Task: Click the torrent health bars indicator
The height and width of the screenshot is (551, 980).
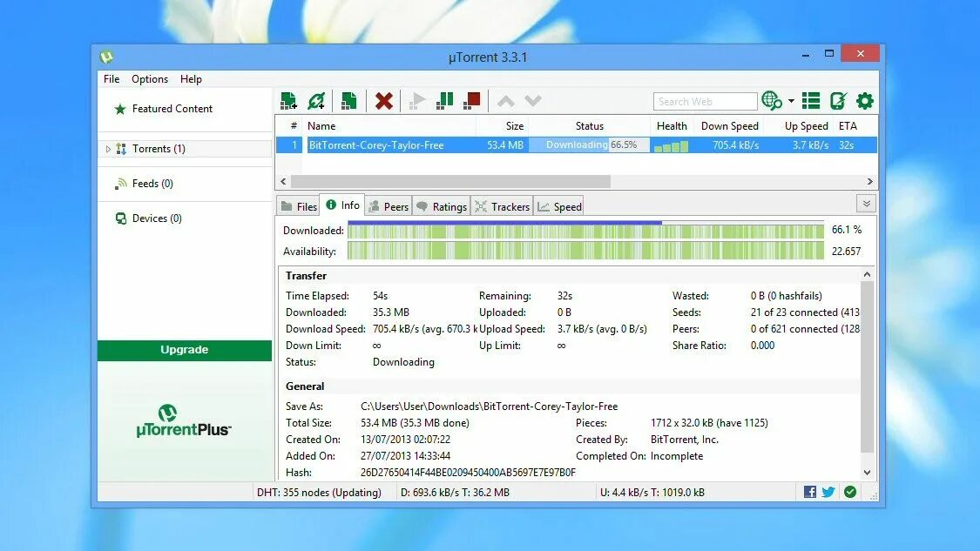Action: pos(671,146)
